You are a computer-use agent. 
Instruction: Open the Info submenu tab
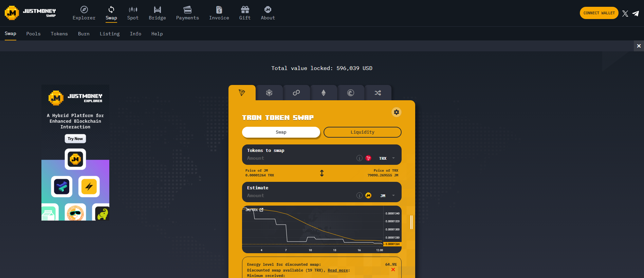[135, 34]
